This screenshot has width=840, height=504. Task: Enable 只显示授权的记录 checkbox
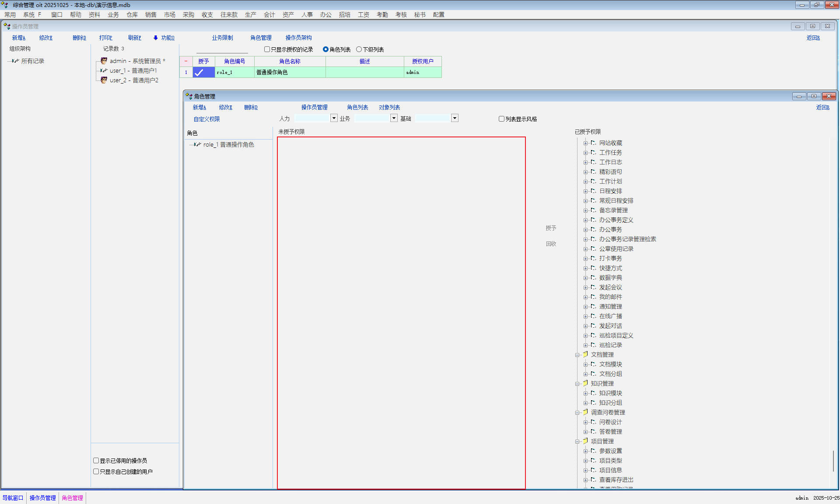[267, 49]
